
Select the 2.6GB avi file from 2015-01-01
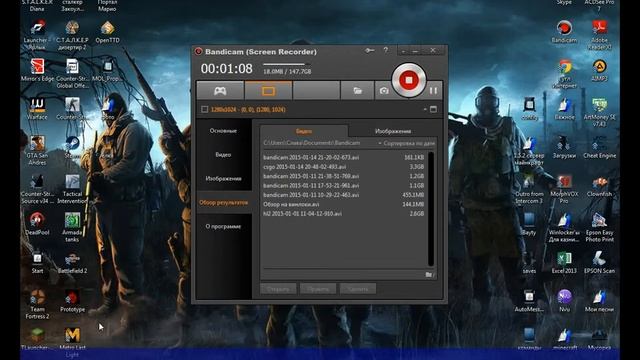pos(344,213)
